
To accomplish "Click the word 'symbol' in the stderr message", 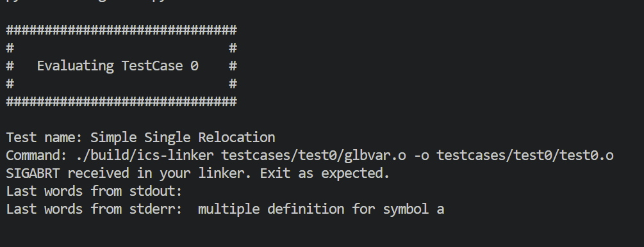I will 406,210.
